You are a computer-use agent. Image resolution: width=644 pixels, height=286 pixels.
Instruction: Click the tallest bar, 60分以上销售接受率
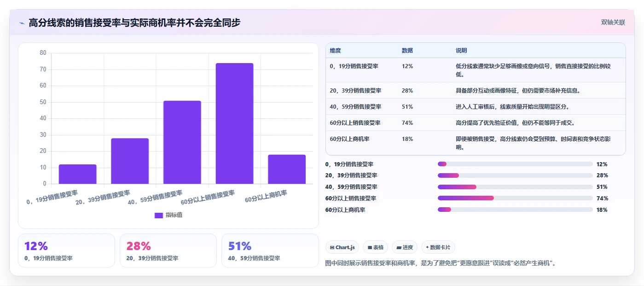[234, 123]
